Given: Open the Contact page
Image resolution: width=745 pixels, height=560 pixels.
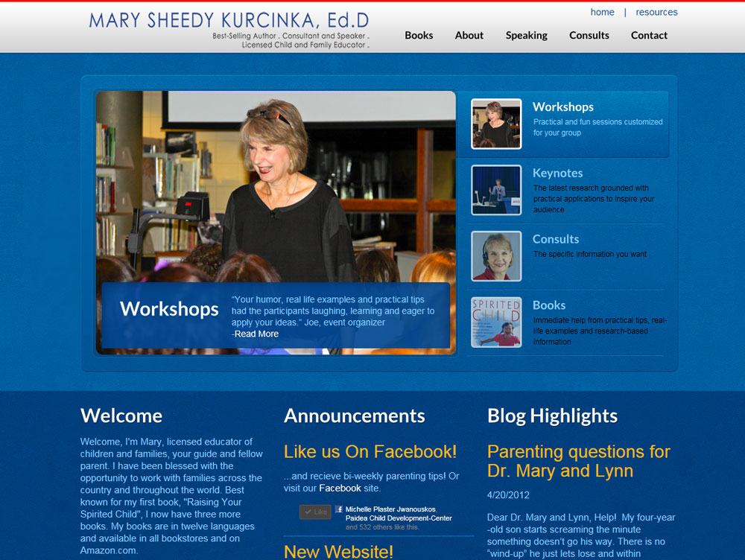Looking at the screenshot, I should pyautogui.click(x=649, y=35).
